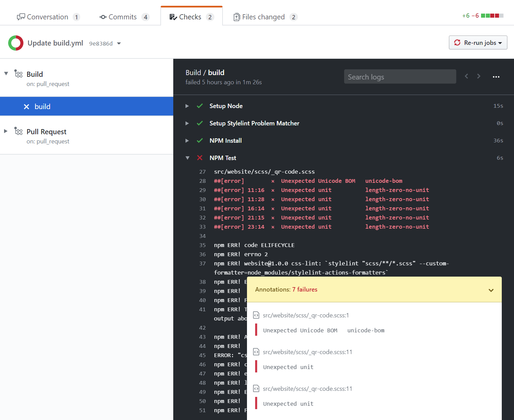Click log line number 28
This screenshot has height=420, width=514.
coord(202,181)
